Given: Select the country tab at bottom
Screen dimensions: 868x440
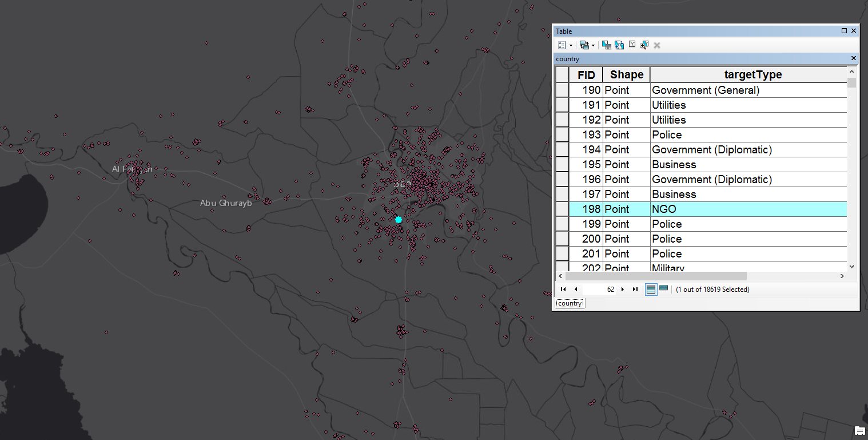Looking at the screenshot, I should [570, 303].
